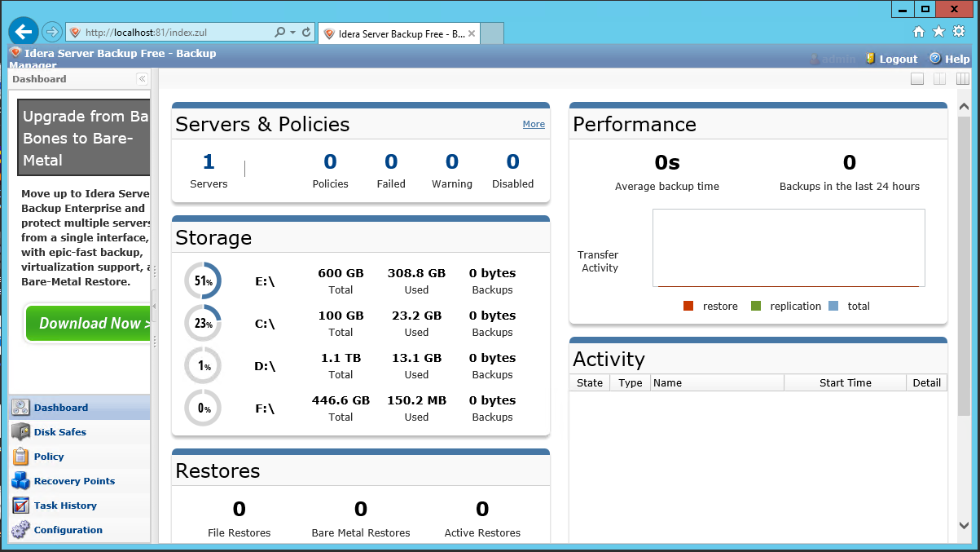This screenshot has width=980, height=552.
Task: Open the More link in Servers & Policies
Action: 534,124
